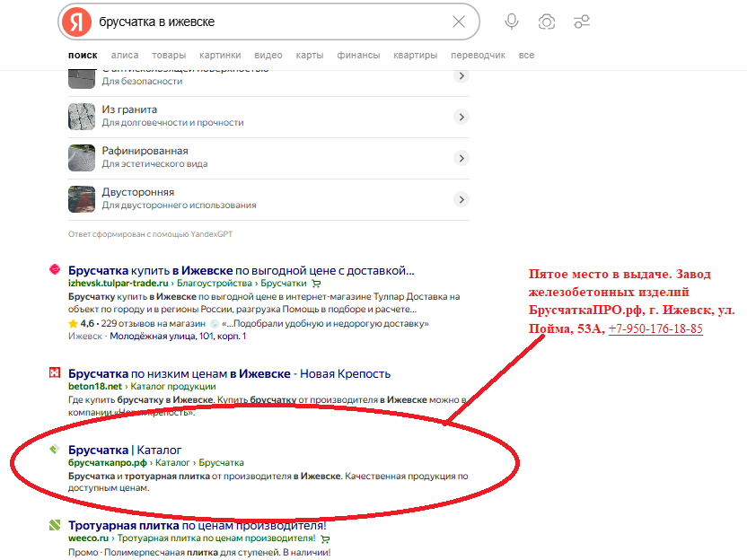The image size is (747, 560).
Task: Open Брусчатка по низким ценам Новая Крепость
Action: point(229,374)
